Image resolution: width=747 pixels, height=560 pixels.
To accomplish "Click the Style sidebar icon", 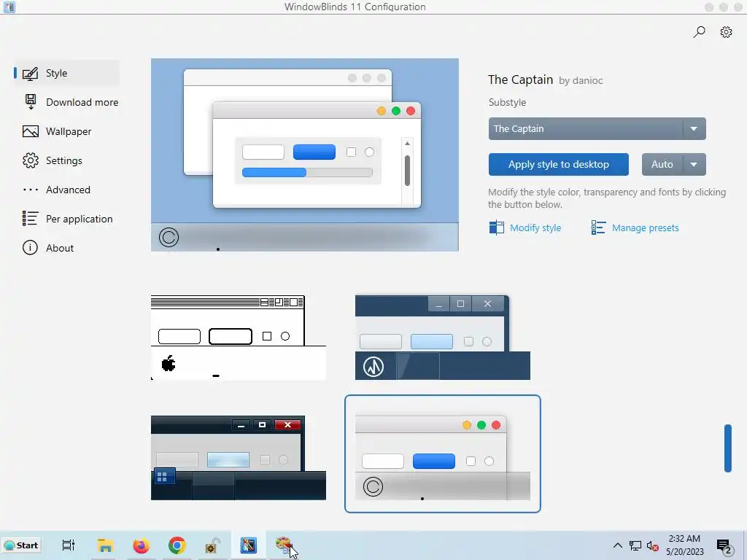I will click(x=30, y=74).
